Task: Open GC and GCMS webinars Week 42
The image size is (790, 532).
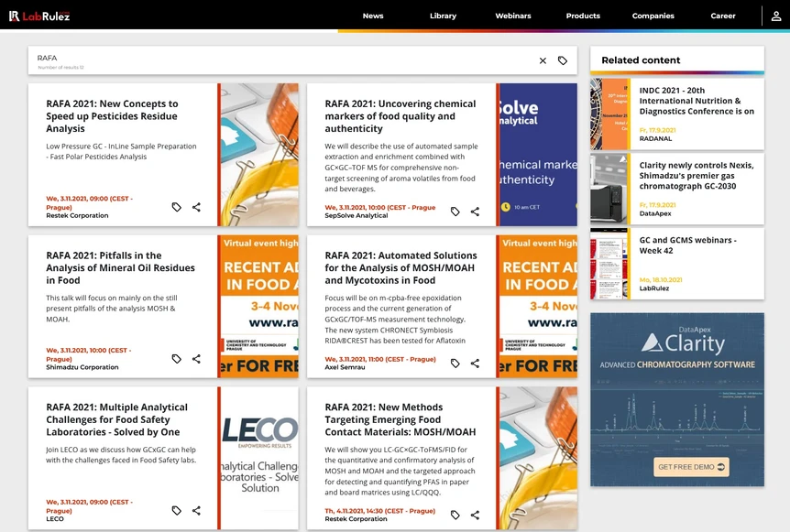Action: [687, 245]
